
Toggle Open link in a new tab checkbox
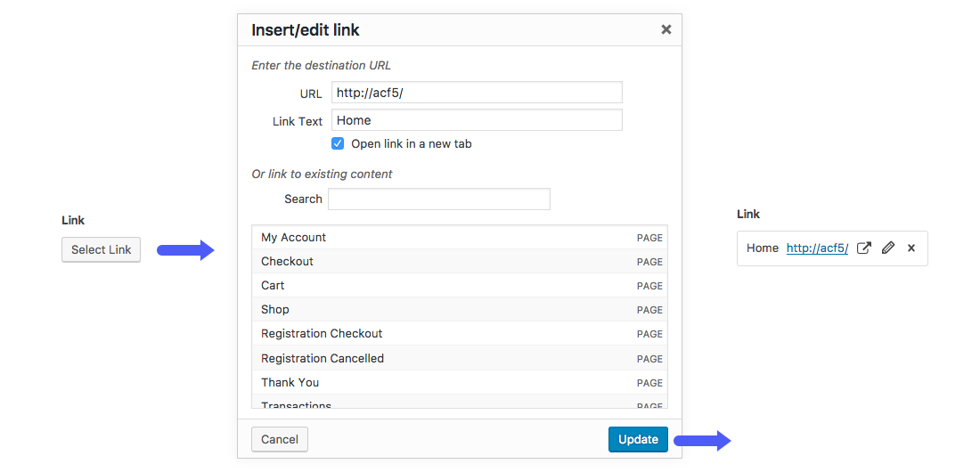click(339, 143)
